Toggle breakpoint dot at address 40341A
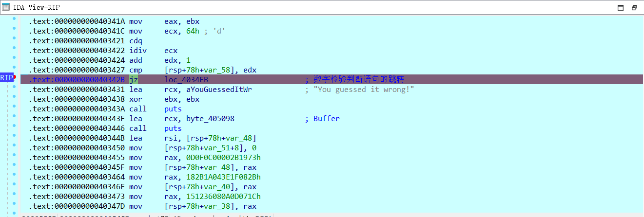The image size is (644, 217). pos(14,19)
